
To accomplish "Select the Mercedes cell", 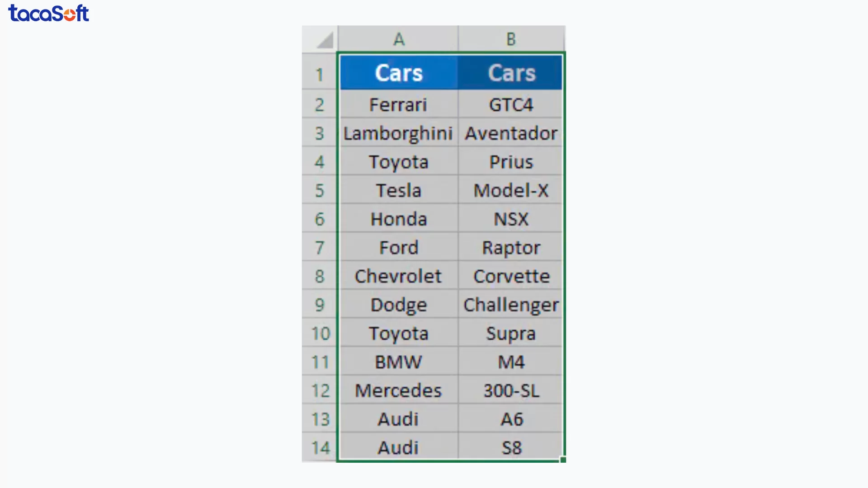I will pos(399,390).
